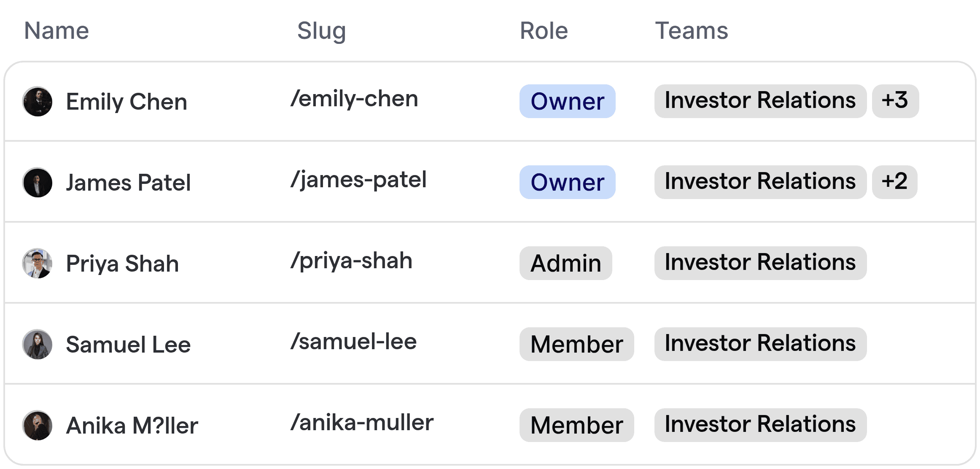Click Anika M?ller's profile photo
The height and width of the screenshot is (469, 980).
[38, 425]
